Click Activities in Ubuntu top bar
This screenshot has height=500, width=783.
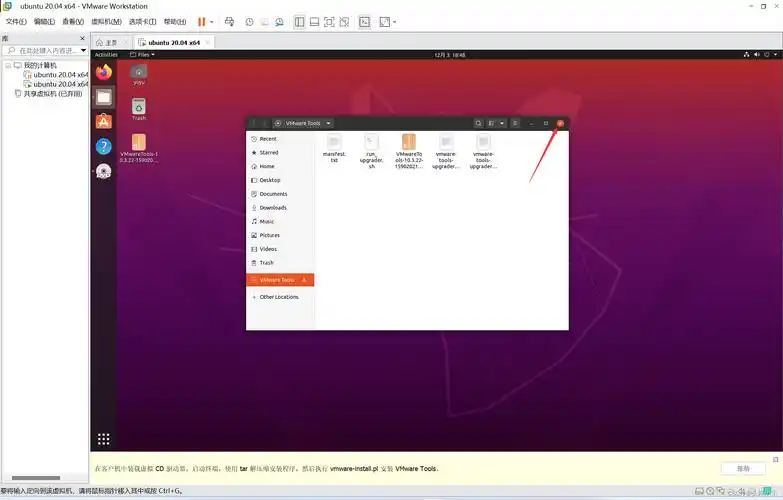(x=106, y=54)
